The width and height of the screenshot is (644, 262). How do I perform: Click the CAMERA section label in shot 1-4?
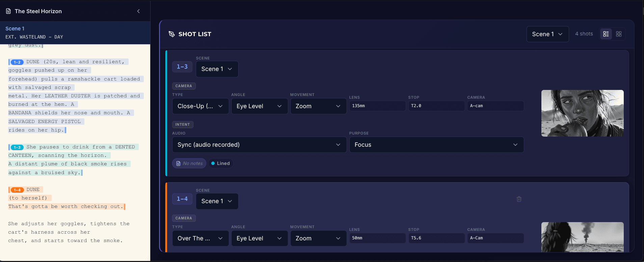pos(184,218)
